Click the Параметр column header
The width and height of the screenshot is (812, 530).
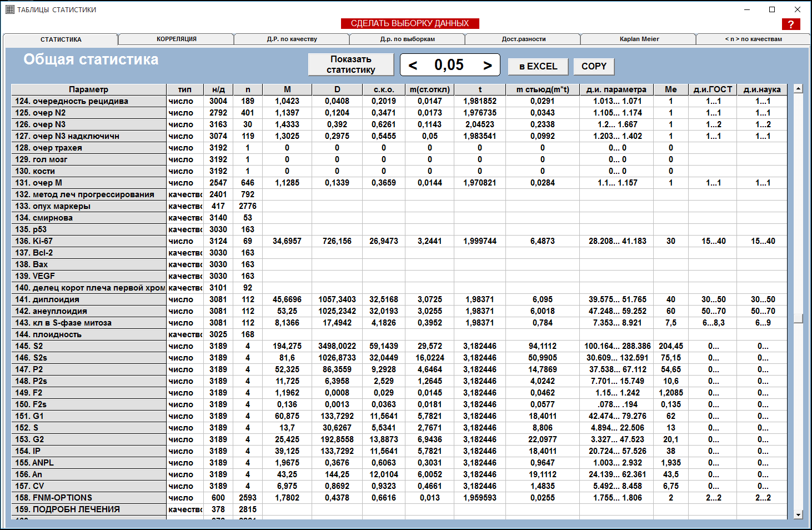89,89
